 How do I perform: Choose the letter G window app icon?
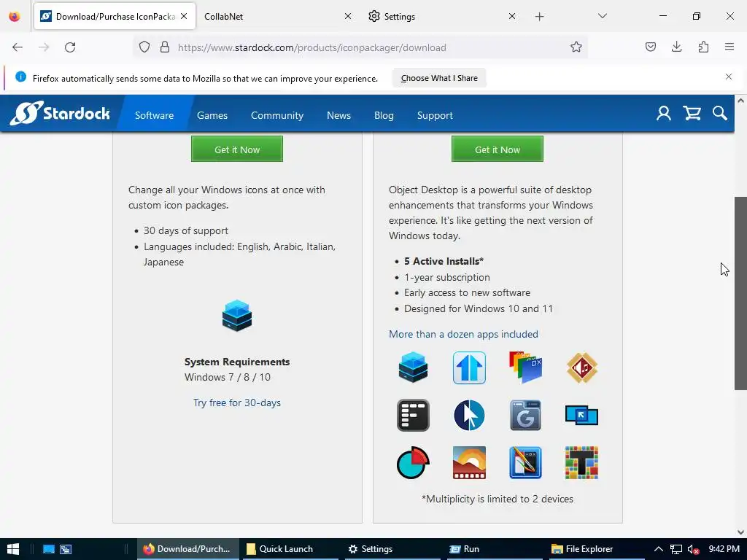pos(525,415)
